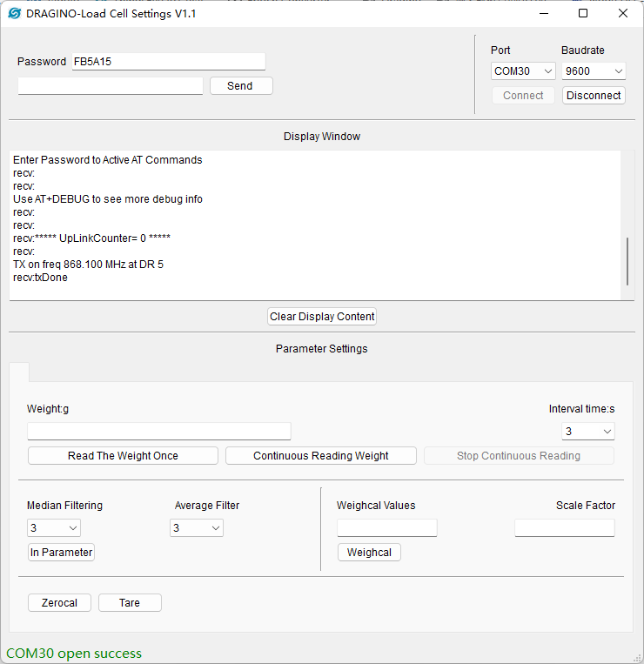Open the Baudrate 9600 dropdown
644x664 pixels.
coord(594,71)
